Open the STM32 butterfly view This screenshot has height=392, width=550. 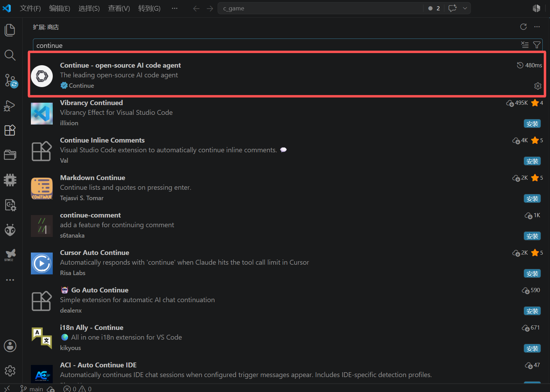click(x=10, y=255)
